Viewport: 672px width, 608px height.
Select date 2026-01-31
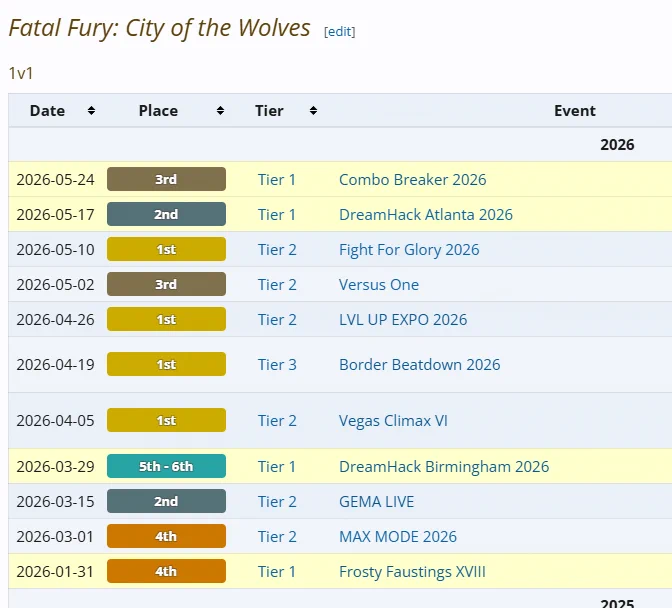click(x=55, y=572)
